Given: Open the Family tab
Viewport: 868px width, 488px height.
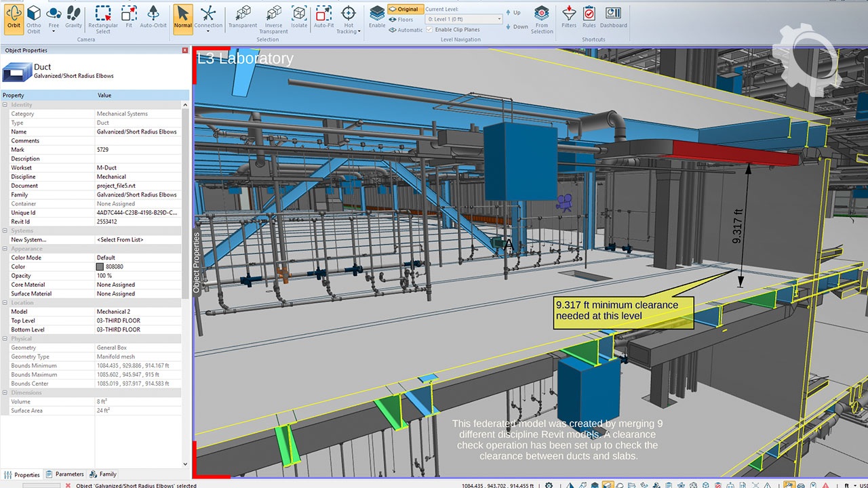Looking at the screenshot, I should [104, 474].
